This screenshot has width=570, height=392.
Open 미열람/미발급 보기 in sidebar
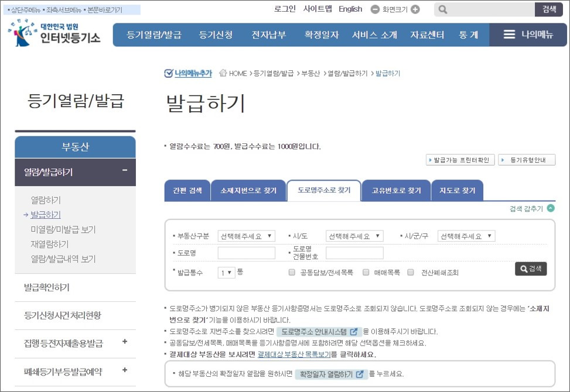coord(63,229)
